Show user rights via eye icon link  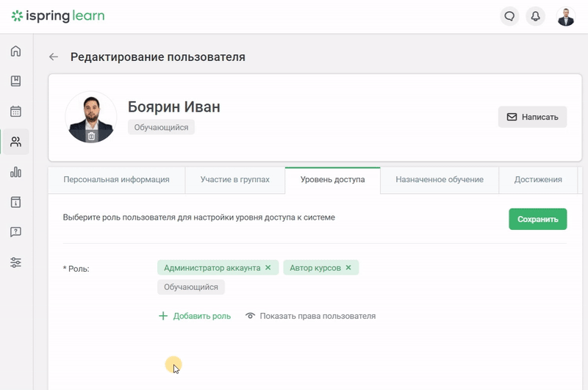310,317
